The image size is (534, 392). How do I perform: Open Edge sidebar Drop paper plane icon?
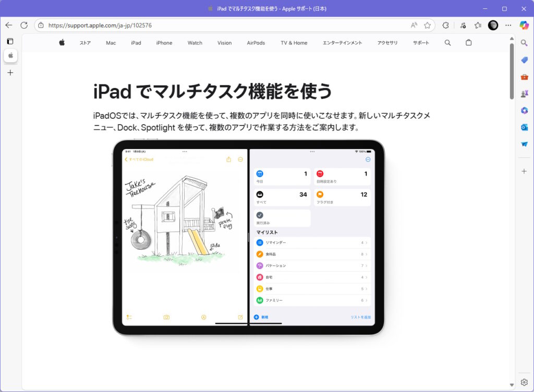pyautogui.click(x=524, y=144)
